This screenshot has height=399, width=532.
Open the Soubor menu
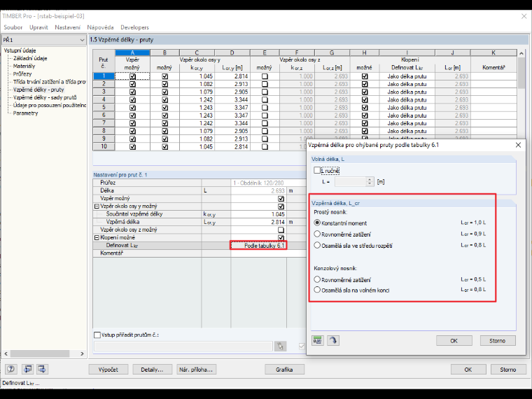(13, 27)
